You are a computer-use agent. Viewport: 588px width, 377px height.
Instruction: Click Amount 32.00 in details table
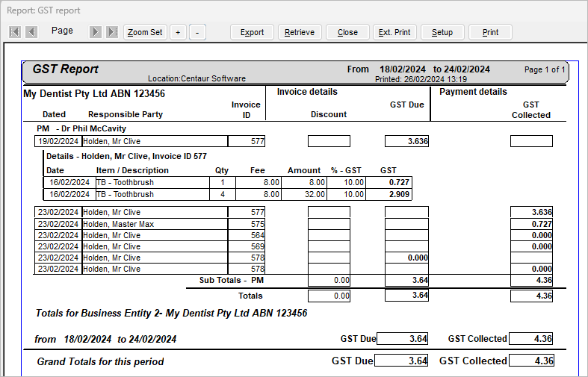click(x=304, y=195)
